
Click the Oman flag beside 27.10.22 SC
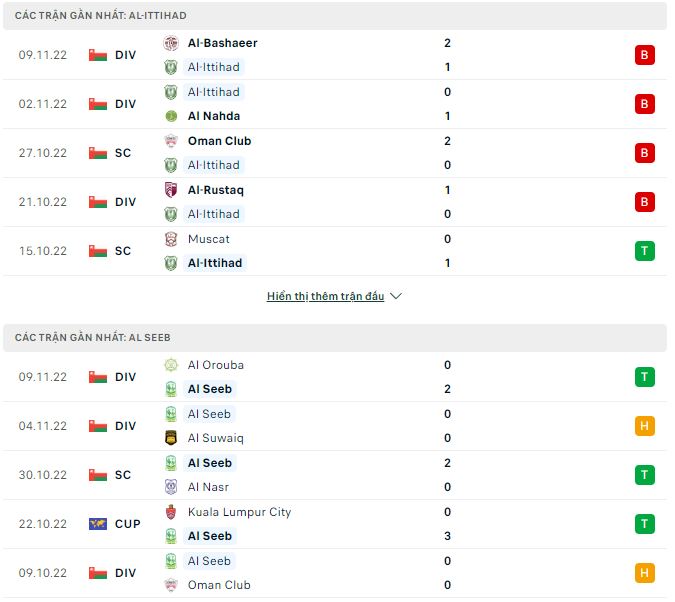point(98,153)
